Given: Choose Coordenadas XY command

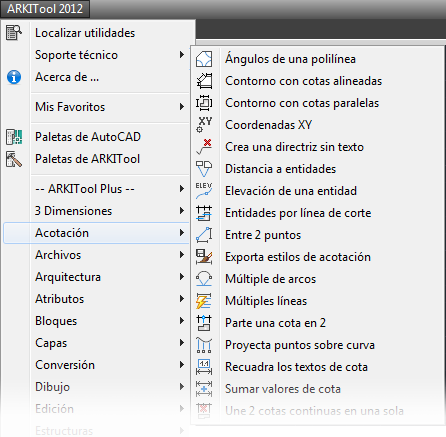Looking at the screenshot, I should tap(269, 125).
